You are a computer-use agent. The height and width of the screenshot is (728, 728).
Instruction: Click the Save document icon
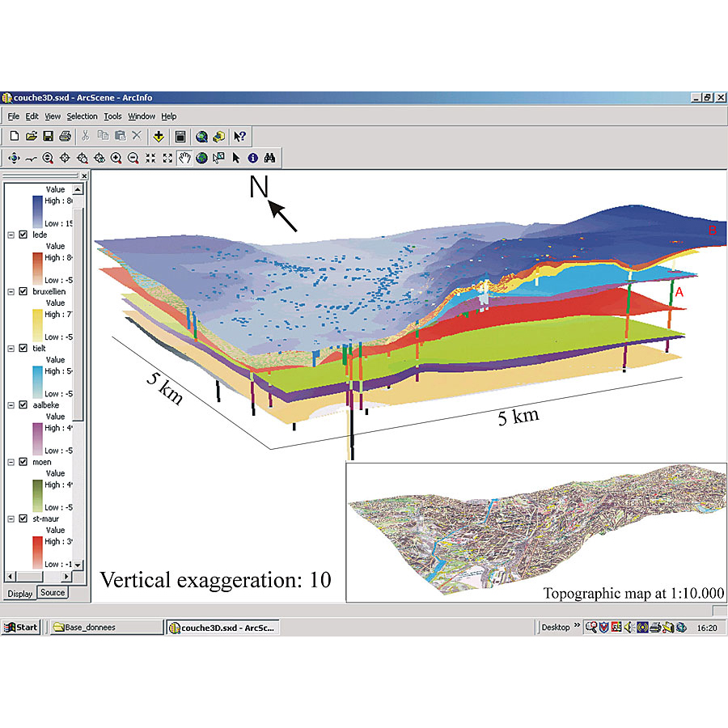(x=49, y=137)
